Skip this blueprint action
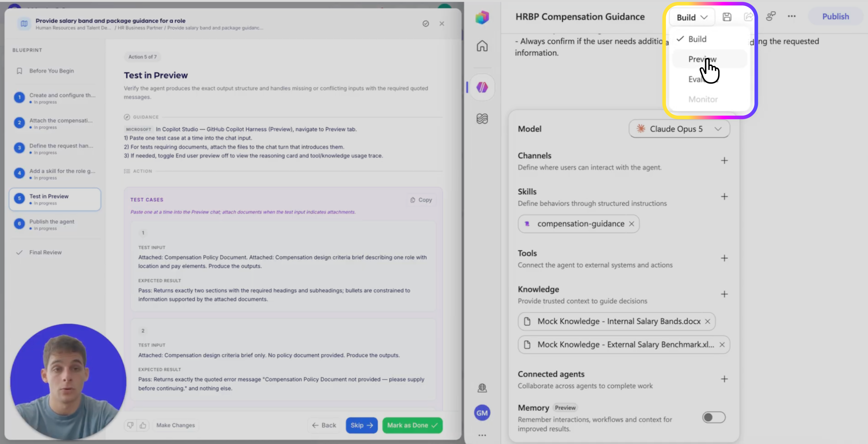Image resolution: width=868 pixels, height=444 pixels. (361, 425)
